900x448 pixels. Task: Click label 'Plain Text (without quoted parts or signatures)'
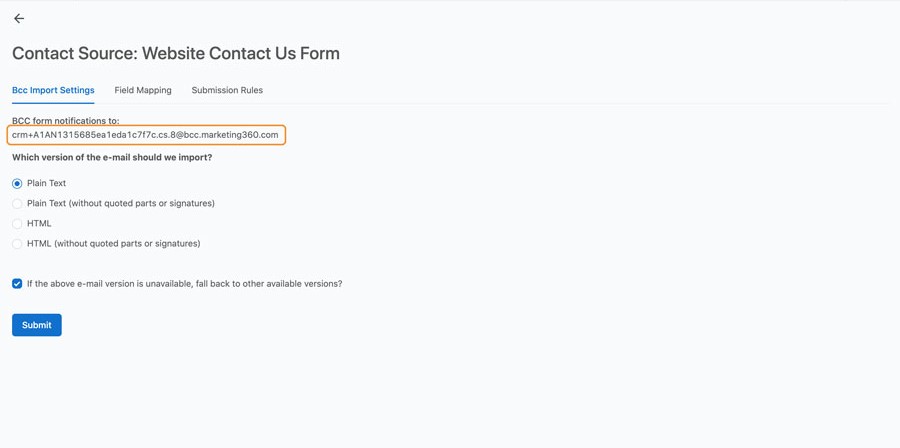click(121, 203)
